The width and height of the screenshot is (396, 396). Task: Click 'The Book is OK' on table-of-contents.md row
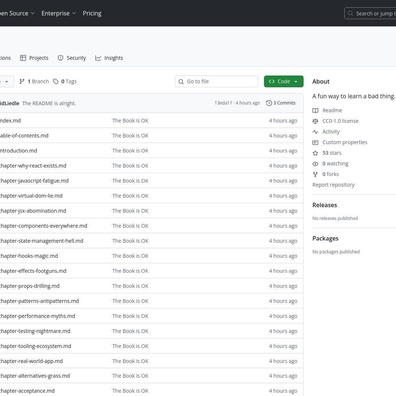(x=130, y=136)
